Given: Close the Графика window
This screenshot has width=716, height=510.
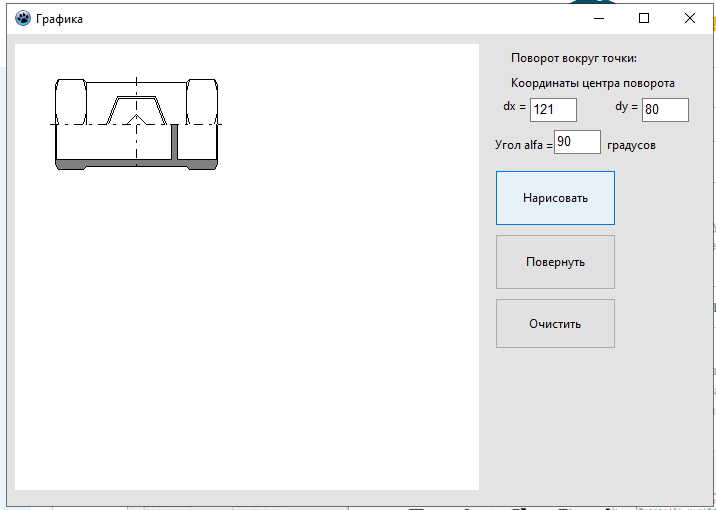Looking at the screenshot, I should 690,19.
